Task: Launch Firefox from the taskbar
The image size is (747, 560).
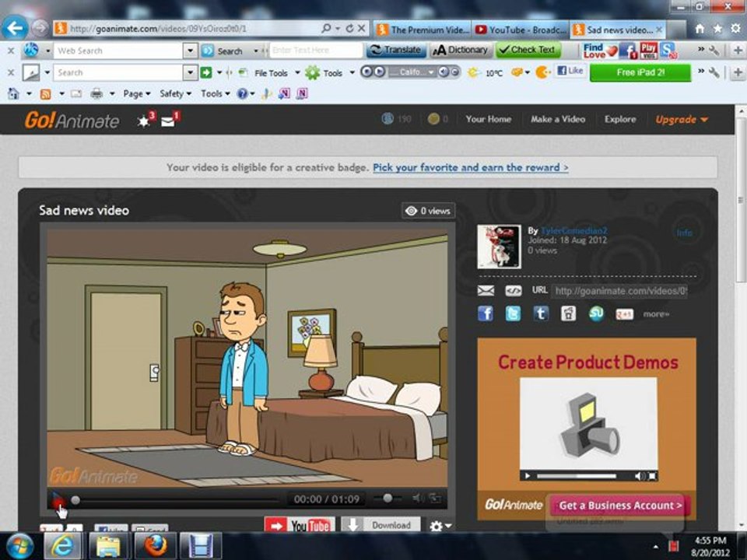Action: point(156,546)
